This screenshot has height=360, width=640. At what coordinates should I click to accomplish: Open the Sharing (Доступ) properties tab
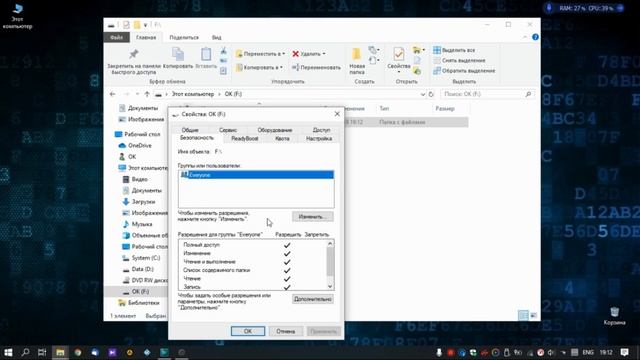[x=321, y=130]
